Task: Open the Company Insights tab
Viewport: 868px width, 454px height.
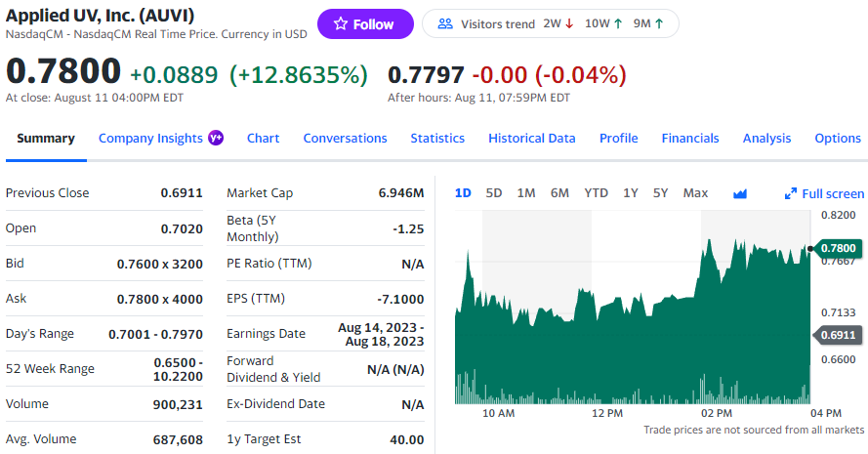Action: 150,139
